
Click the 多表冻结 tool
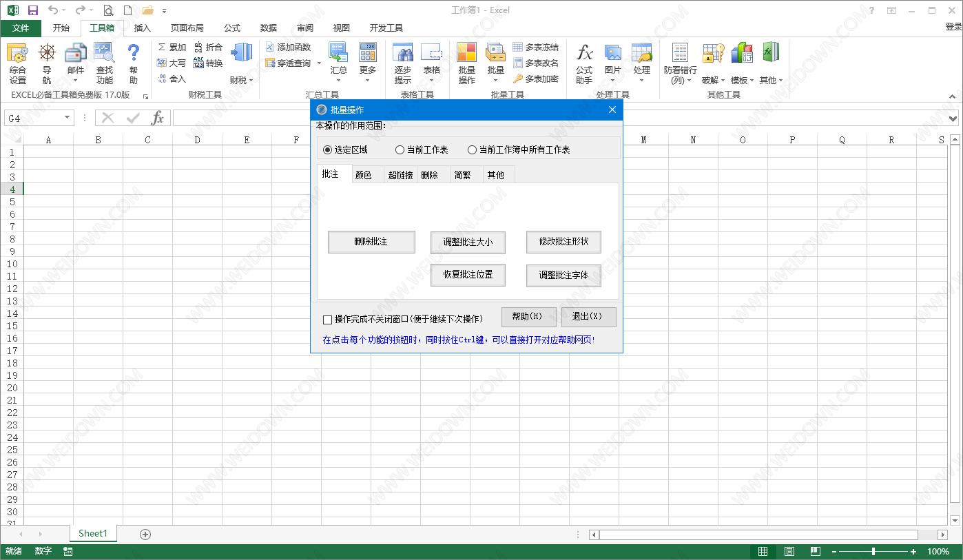pyautogui.click(x=536, y=47)
